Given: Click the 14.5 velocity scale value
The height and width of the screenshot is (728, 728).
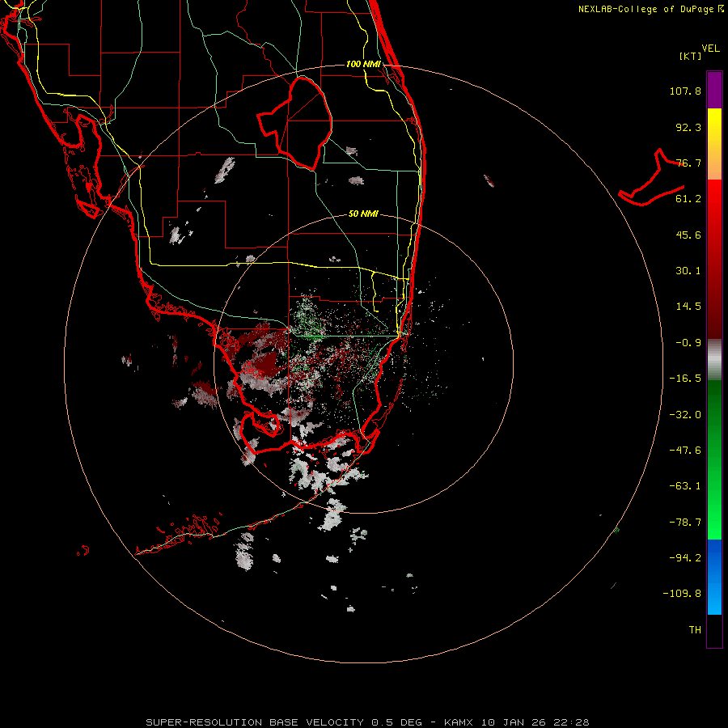Looking at the screenshot, I should (688, 307).
